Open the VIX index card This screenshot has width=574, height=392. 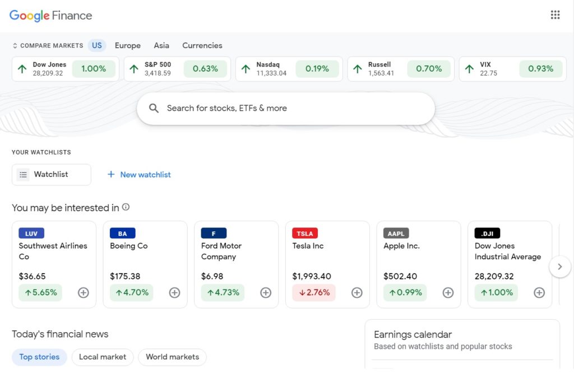pos(513,69)
